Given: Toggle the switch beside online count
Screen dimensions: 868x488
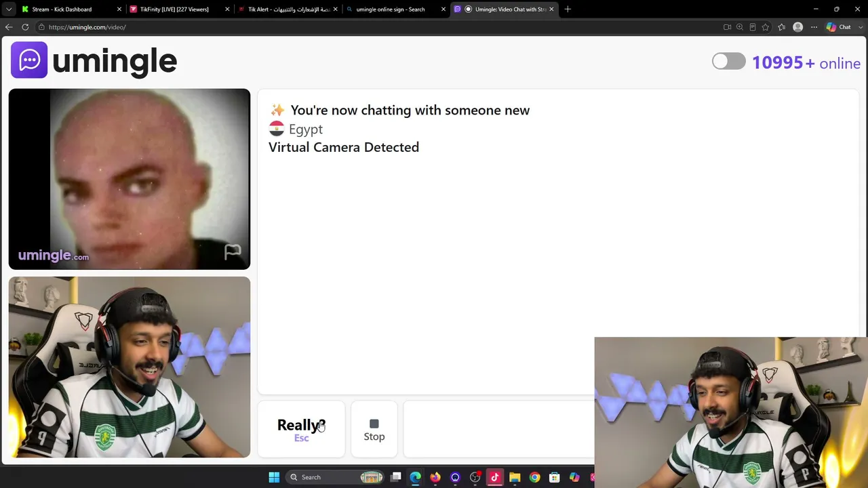Looking at the screenshot, I should coord(729,62).
